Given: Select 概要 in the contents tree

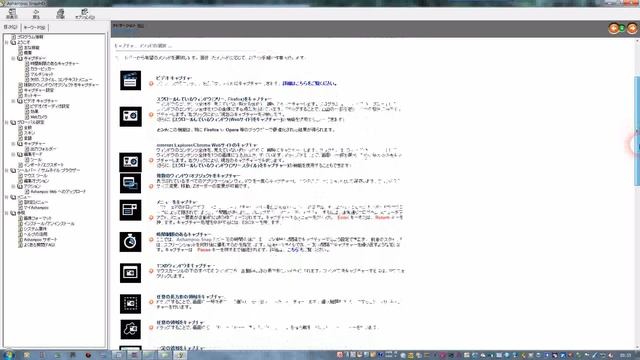Looking at the screenshot, I should (x=28, y=53).
